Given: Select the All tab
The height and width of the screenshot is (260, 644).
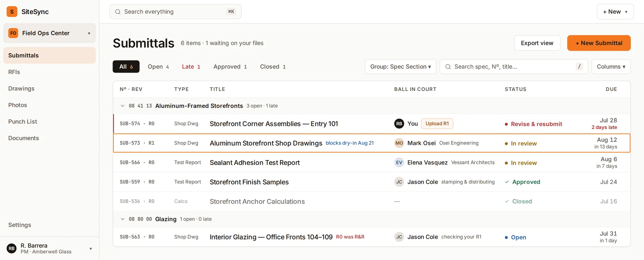Looking at the screenshot, I should point(126,67).
